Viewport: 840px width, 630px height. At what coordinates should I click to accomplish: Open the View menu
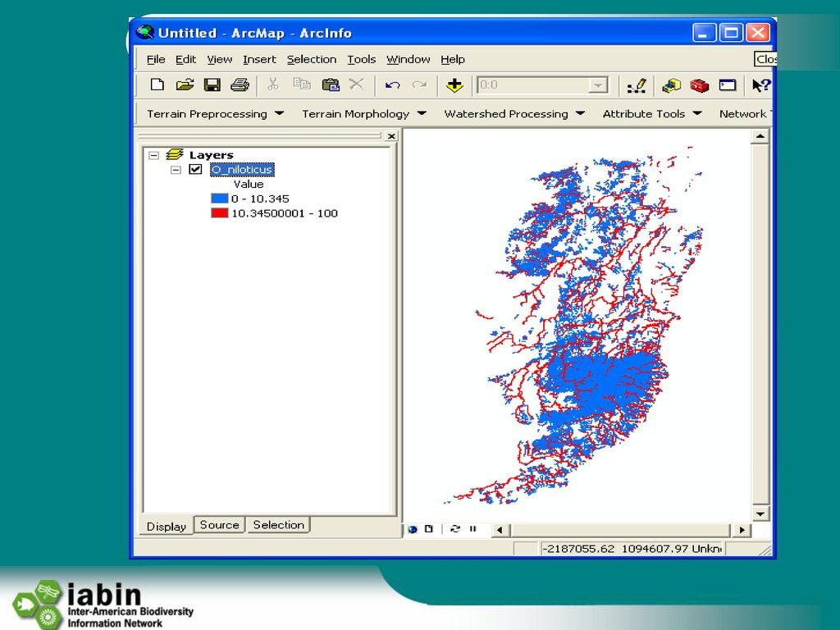(x=220, y=59)
